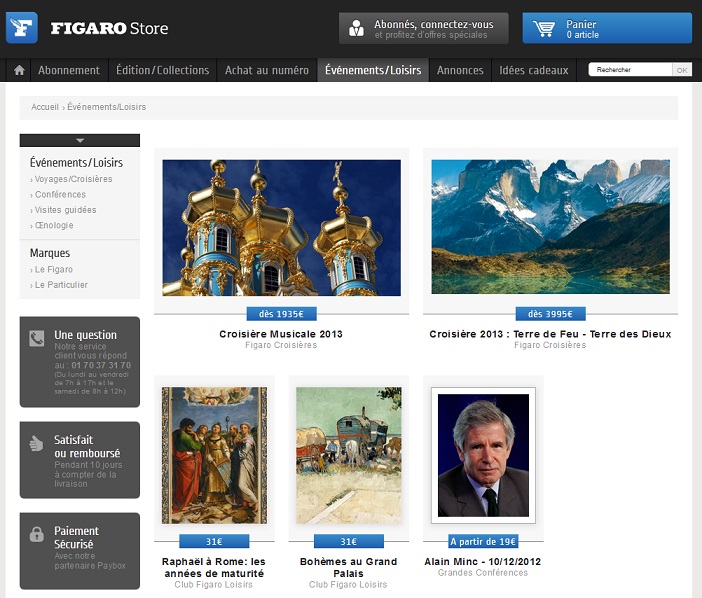Click the dès 1935€ price tag
This screenshot has height=598, width=702.
point(282,314)
